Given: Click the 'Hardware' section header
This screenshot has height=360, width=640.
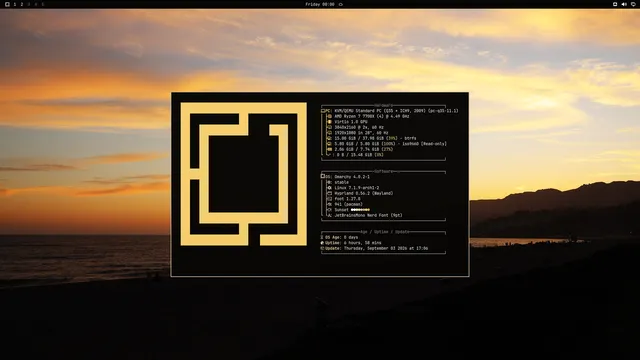Looking at the screenshot, I should pos(384,105).
